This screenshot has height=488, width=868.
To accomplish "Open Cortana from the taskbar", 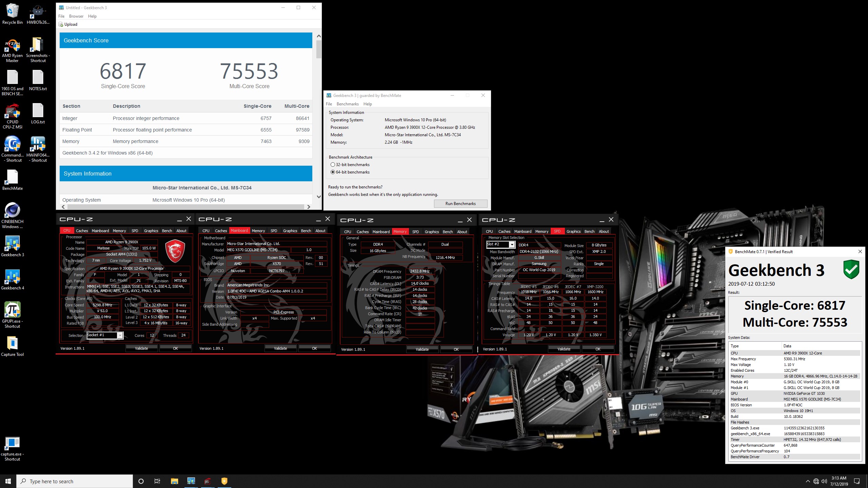I will (141, 481).
